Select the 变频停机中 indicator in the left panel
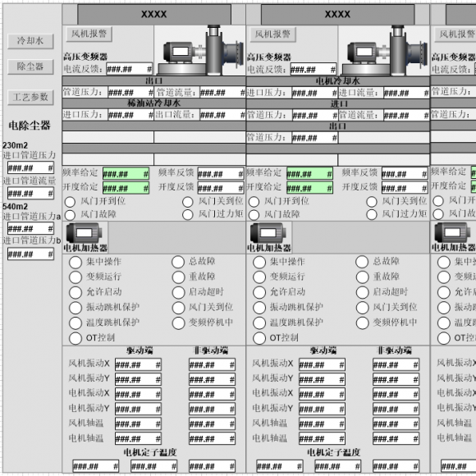This screenshot has width=476, height=476. click(x=178, y=323)
